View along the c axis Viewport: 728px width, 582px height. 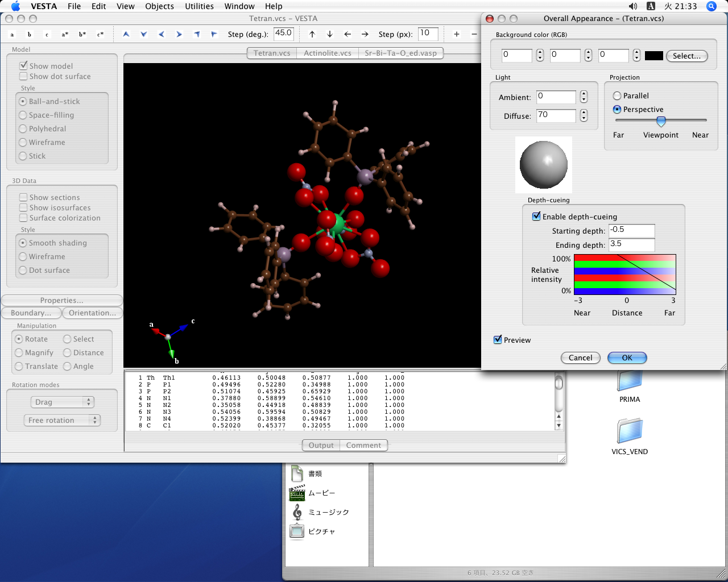pyautogui.click(x=47, y=35)
